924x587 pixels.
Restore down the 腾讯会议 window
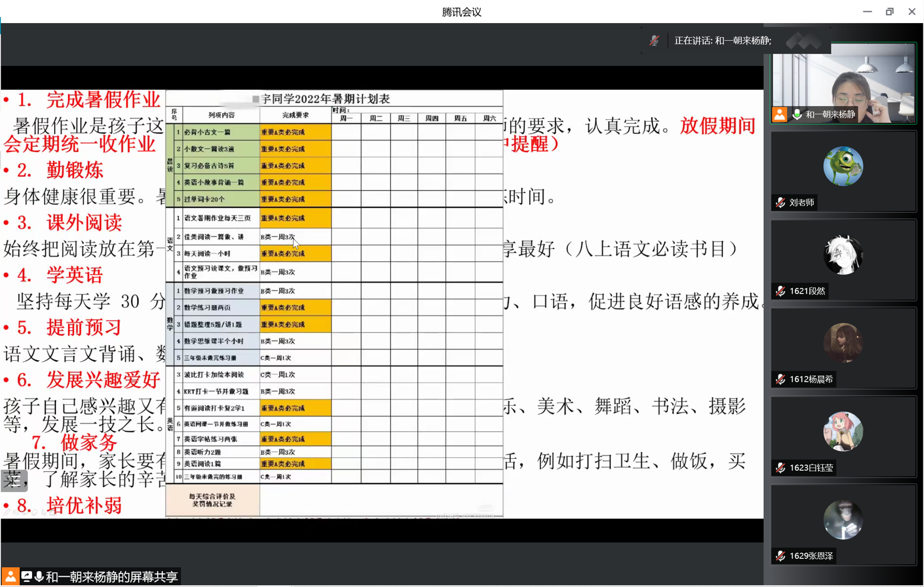pyautogui.click(x=890, y=12)
